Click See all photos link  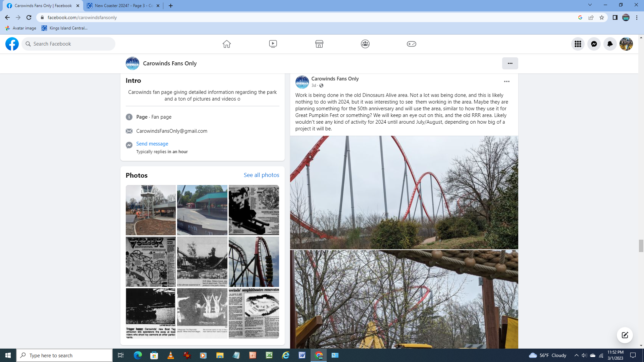[x=262, y=175]
